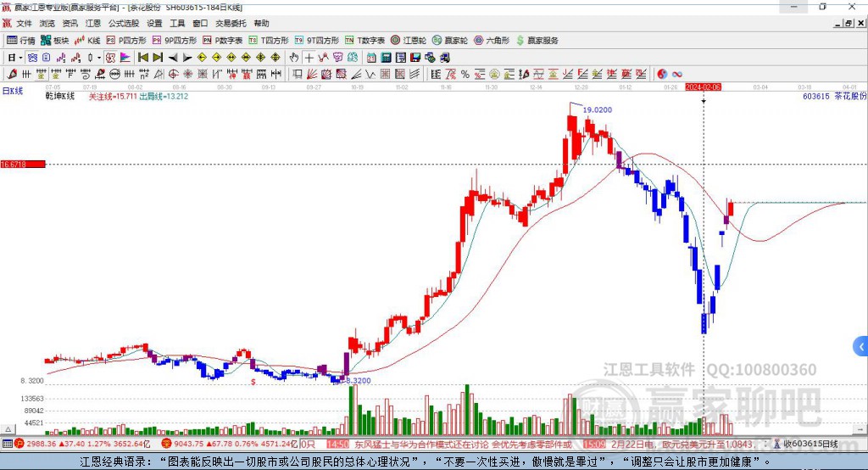Open the 行情 market quotes view

click(x=20, y=41)
